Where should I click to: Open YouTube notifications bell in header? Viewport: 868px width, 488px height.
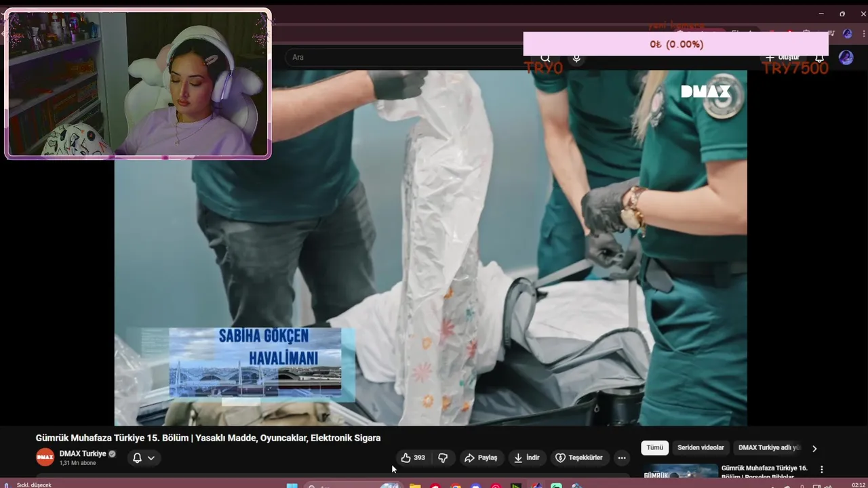819,58
